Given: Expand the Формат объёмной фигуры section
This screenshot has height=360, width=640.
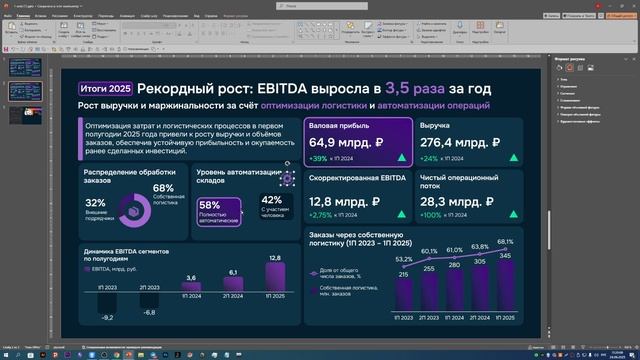Looking at the screenshot, I should 578,107.
